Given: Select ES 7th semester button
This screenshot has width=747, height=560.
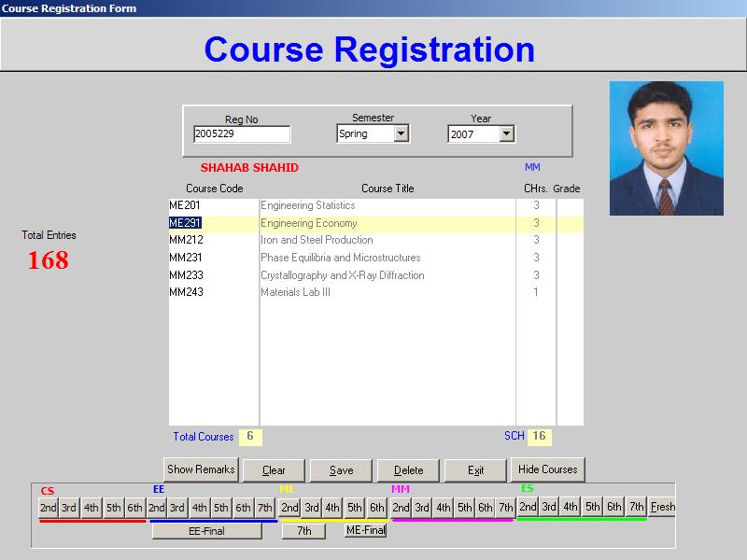Looking at the screenshot, I should point(636,507).
